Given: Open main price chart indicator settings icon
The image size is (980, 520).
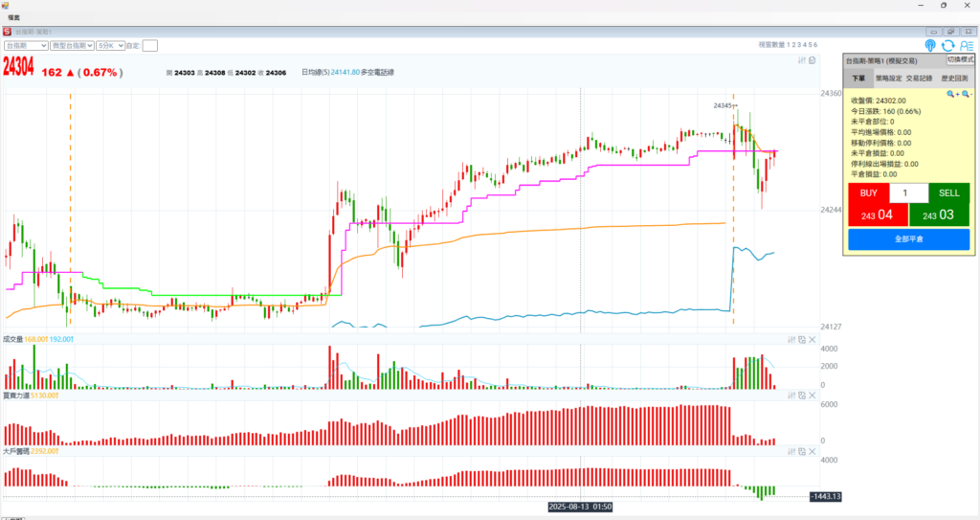Looking at the screenshot, I should 802,60.
